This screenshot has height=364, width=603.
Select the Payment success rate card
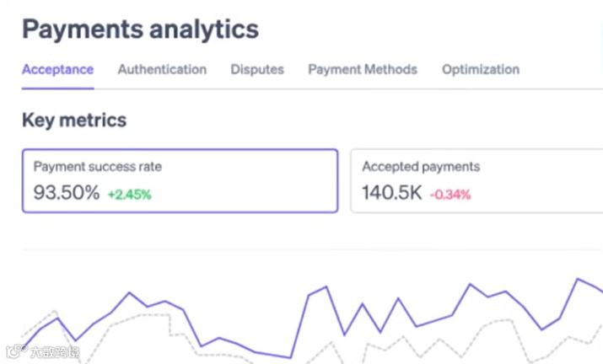(180, 180)
